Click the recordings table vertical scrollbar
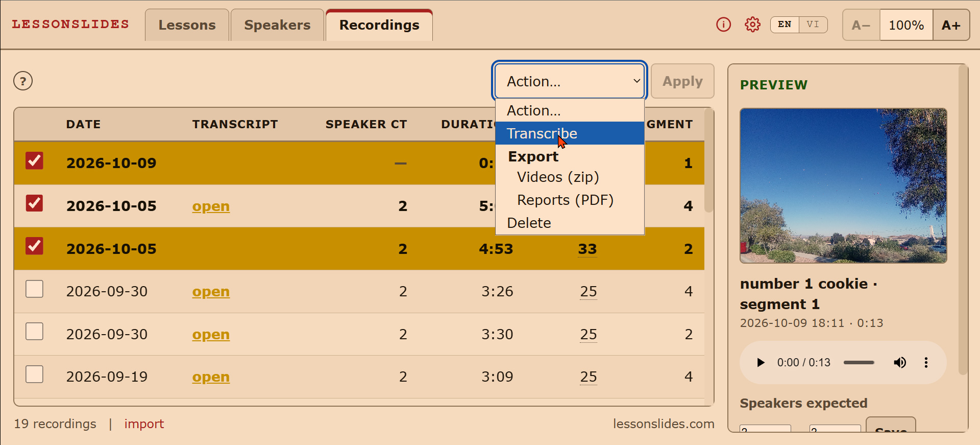The image size is (980, 445). pos(708,161)
